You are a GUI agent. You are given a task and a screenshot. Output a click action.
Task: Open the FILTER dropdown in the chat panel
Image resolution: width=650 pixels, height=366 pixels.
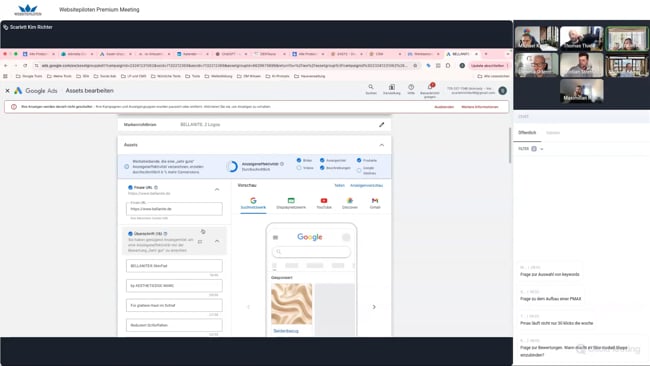point(531,149)
